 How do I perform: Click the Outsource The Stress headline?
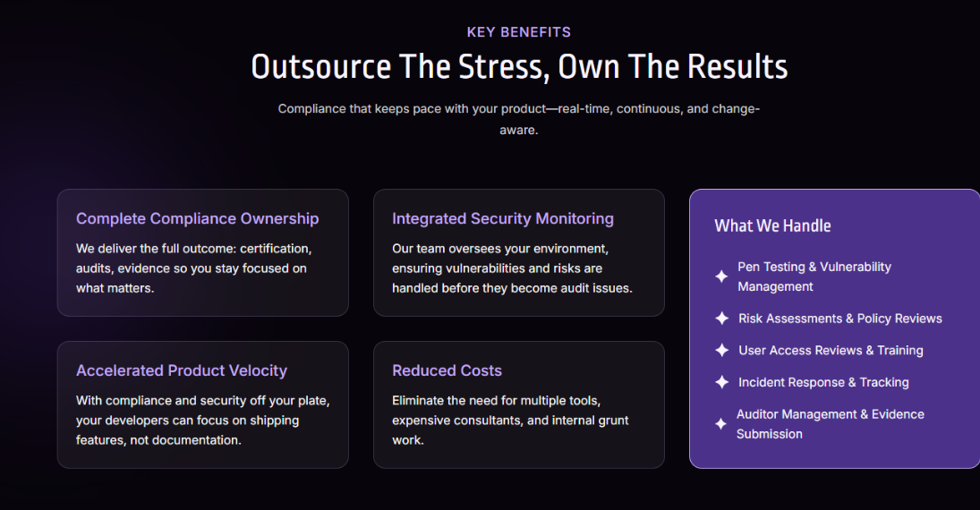(519, 67)
